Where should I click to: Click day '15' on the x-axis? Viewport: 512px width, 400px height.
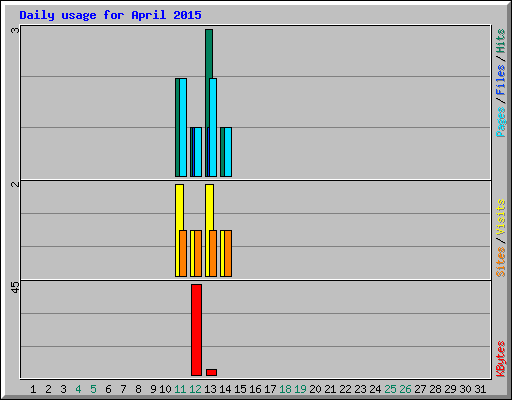click(240, 389)
